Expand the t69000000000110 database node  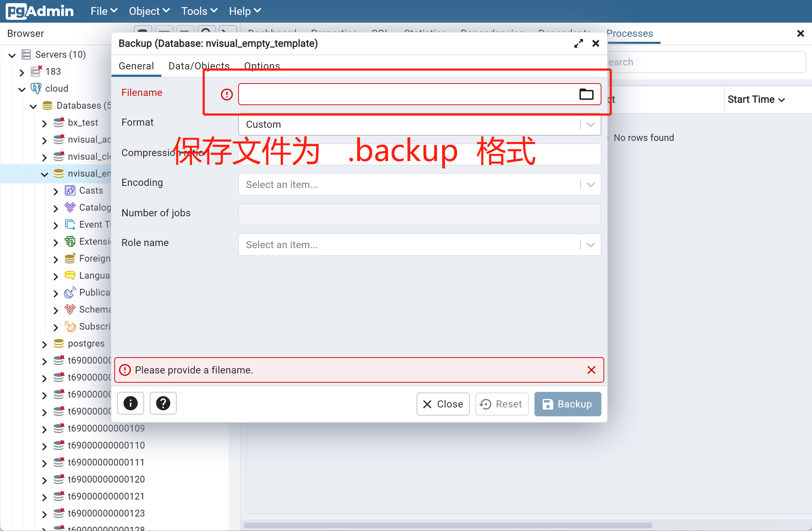point(45,446)
